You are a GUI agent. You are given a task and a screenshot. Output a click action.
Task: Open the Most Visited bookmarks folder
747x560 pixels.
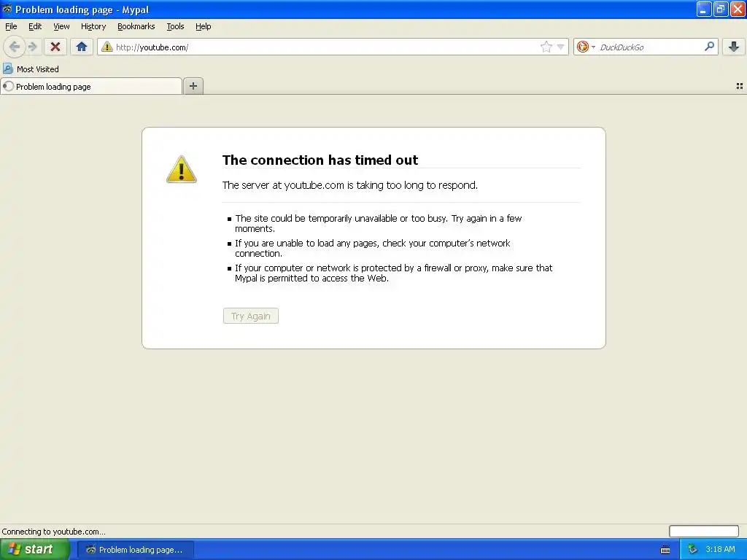point(31,69)
